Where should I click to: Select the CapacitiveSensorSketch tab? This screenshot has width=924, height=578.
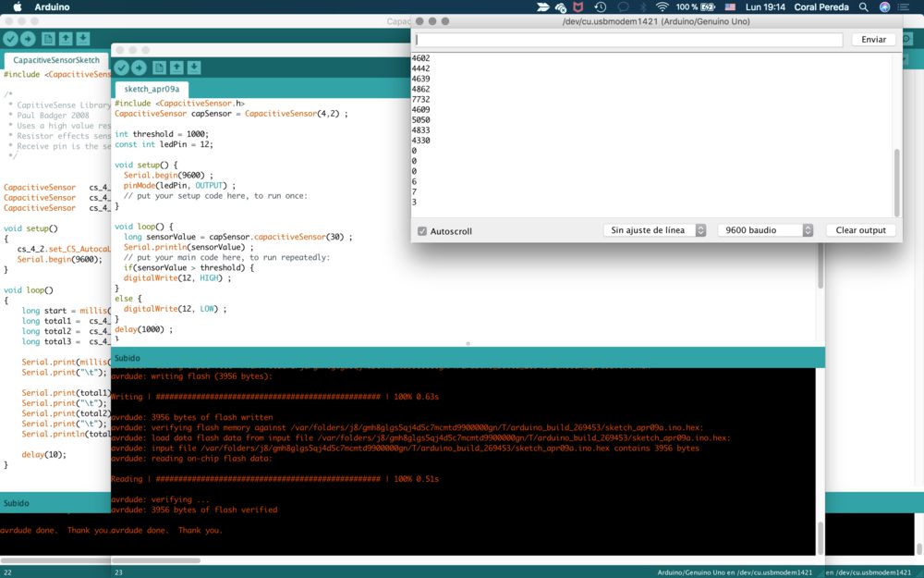(56, 60)
